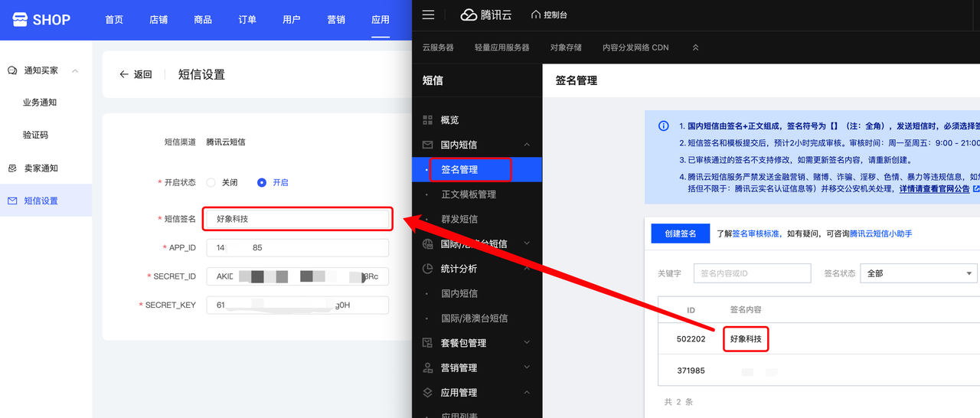The image size is (980, 418).
Task: Click the SHOP logo icon
Action: point(19,20)
